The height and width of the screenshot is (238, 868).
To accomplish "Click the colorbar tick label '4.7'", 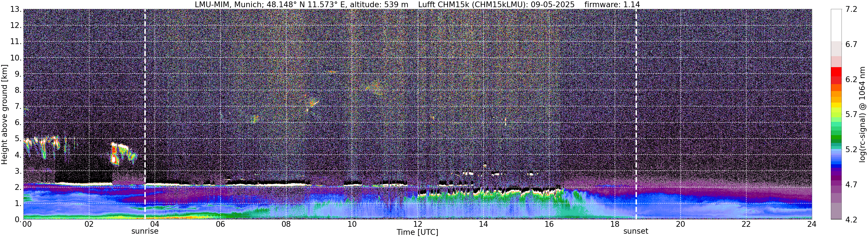I will pos(851,185).
